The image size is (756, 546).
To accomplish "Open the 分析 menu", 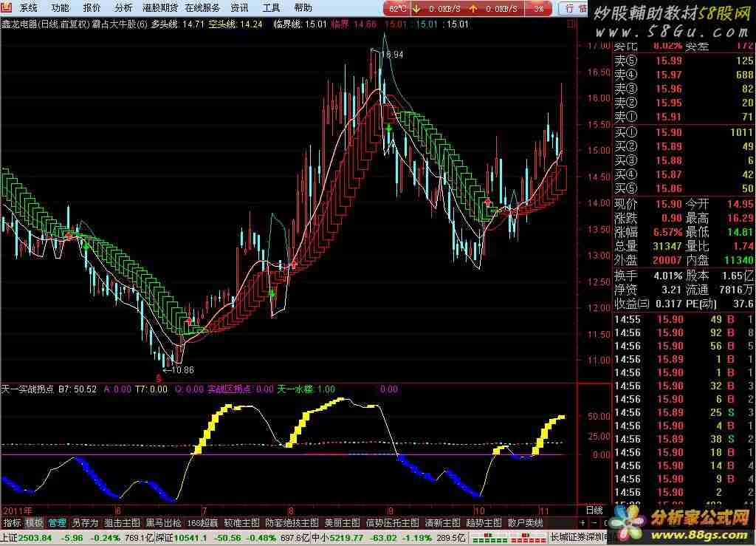I will pyautogui.click(x=123, y=7).
